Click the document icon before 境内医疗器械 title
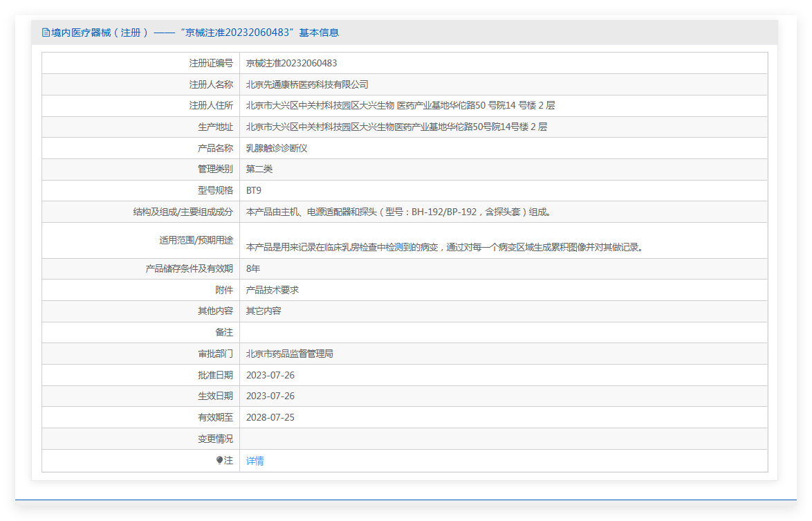 click(x=46, y=33)
